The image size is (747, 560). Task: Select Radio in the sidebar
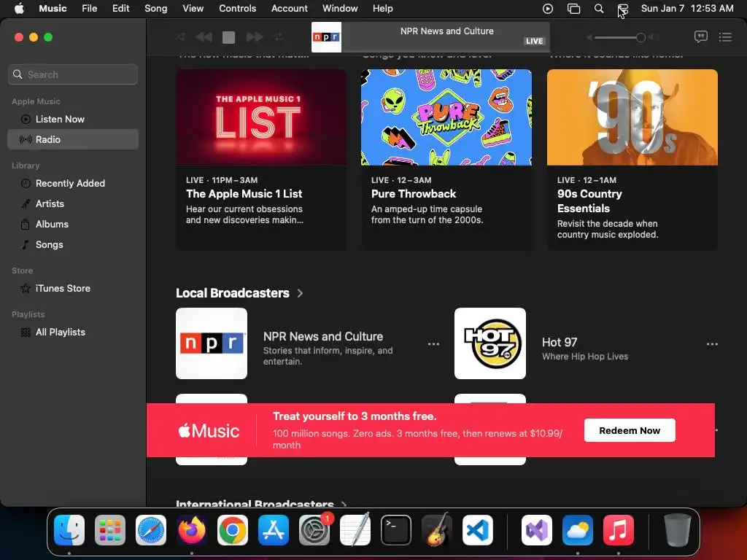click(x=73, y=139)
